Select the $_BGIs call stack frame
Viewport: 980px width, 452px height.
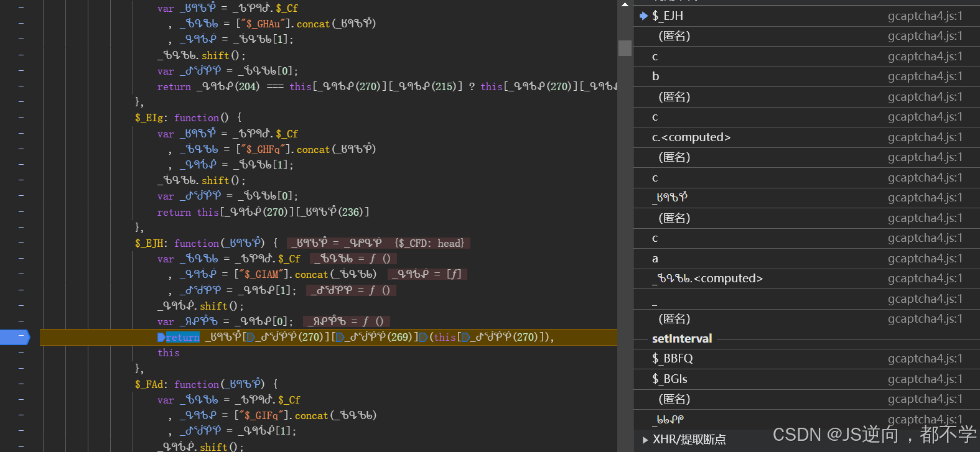806,379
